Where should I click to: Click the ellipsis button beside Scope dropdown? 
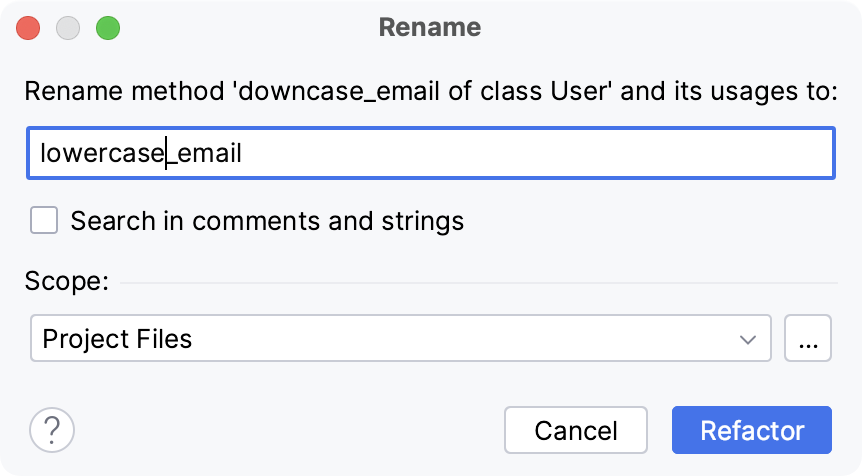click(808, 339)
